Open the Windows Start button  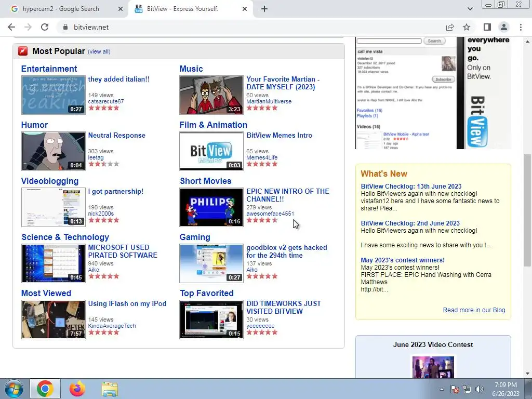(x=14, y=389)
